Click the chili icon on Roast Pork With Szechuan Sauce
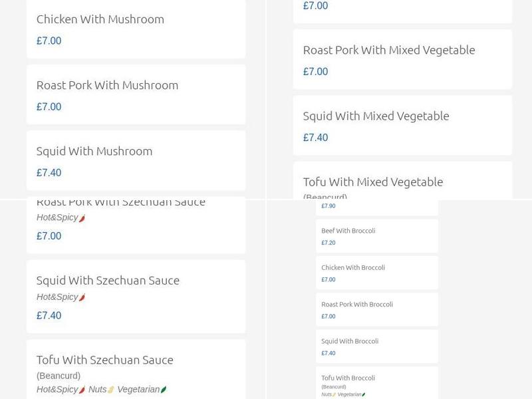Image resolution: width=532 pixels, height=399 pixels. tap(80, 217)
